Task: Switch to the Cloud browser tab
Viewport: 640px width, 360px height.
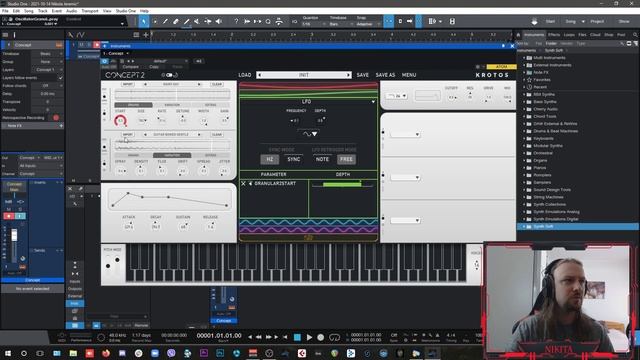Action: click(595, 35)
